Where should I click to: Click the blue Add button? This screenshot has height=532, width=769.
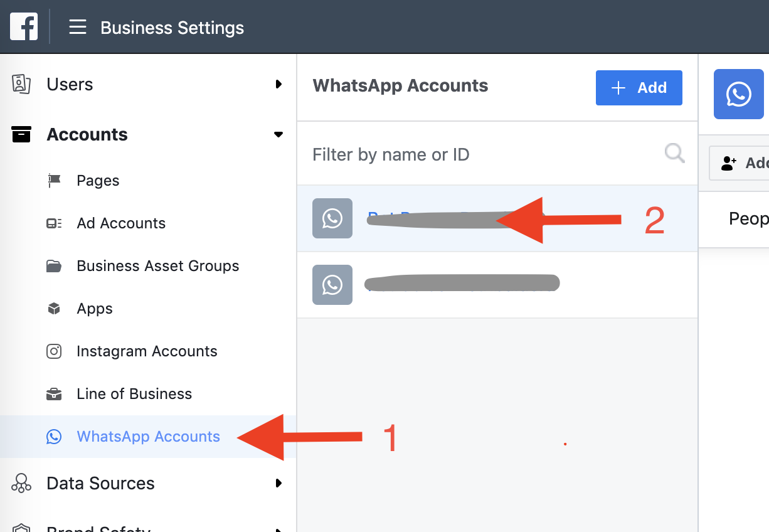pos(639,88)
